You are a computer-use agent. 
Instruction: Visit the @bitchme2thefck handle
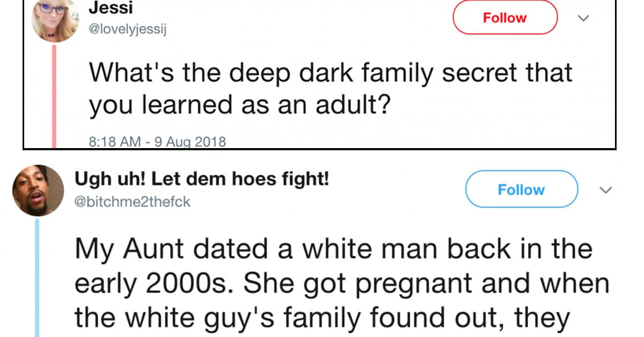[133, 202]
